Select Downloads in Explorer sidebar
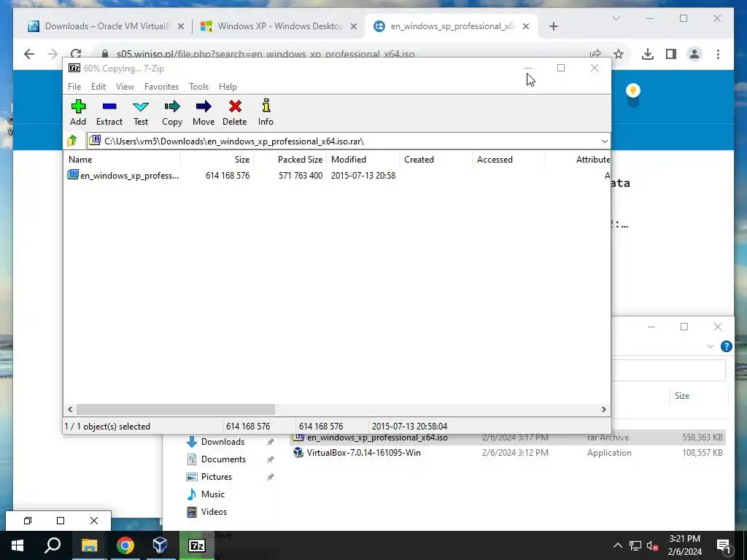The image size is (747, 560). (x=222, y=441)
